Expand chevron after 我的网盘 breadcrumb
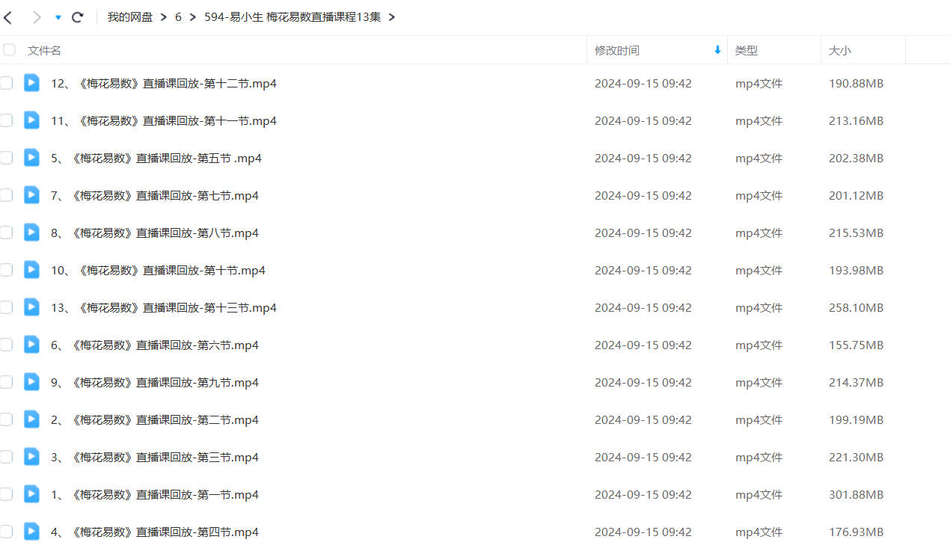 pyautogui.click(x=164, y=16)
